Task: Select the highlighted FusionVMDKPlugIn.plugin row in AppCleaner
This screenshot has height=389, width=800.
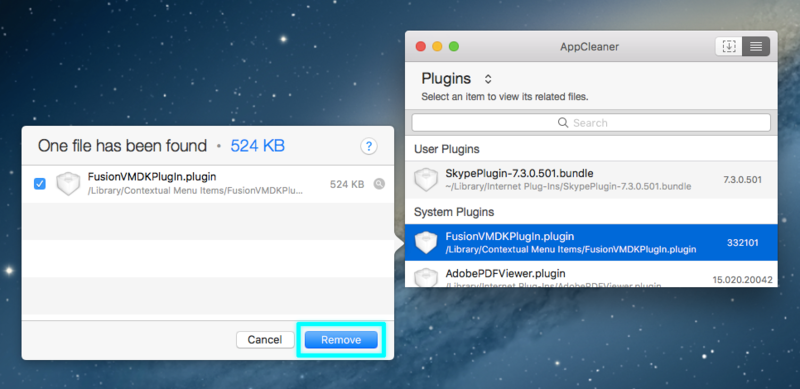Action: (x=591, y=242)
